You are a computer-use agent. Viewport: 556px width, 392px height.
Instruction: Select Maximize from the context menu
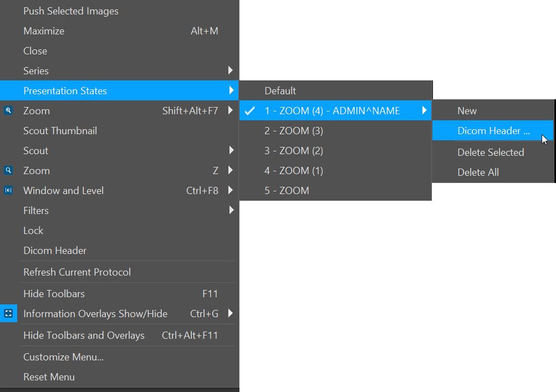click(x=44, y=31)
